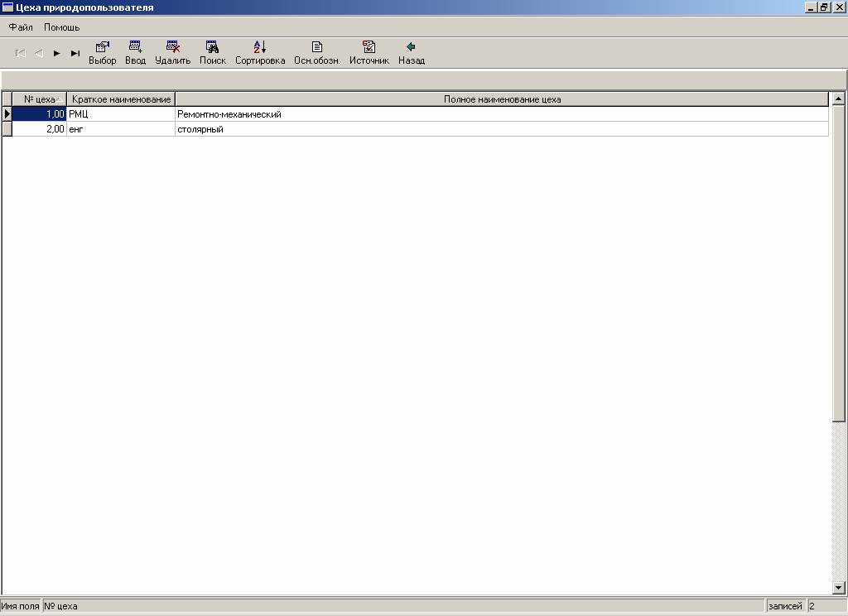Click the scroll up arrow of the table
This screenshot has width=848, height=616.
pos(838,99)
